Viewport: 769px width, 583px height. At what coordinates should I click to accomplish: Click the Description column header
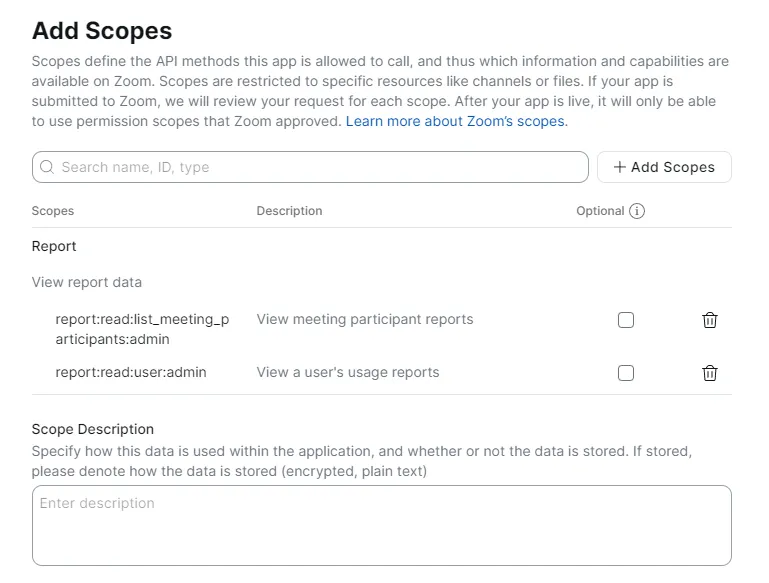[289, 211]
